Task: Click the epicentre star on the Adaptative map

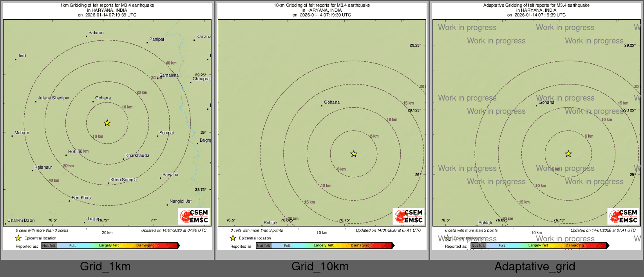Action: coord(568,154)
